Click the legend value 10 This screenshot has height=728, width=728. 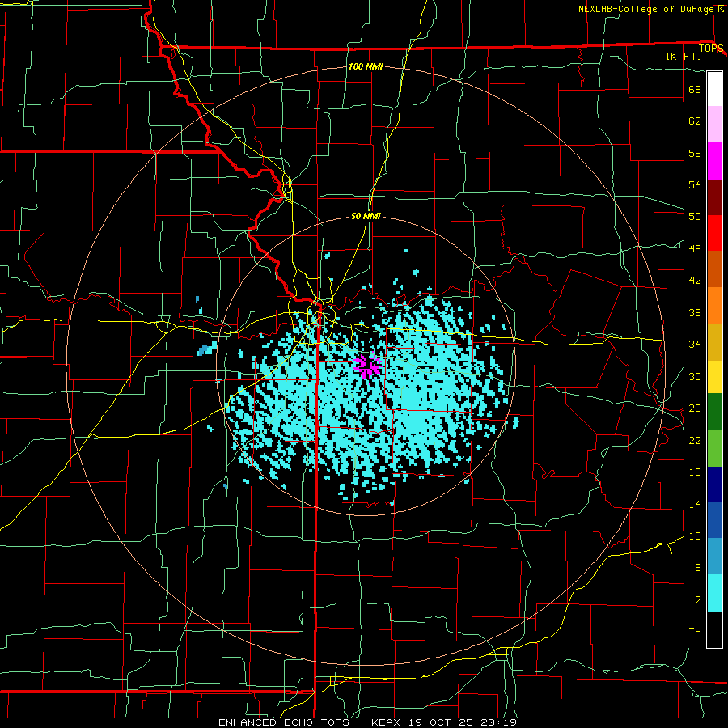pos(695,535)
